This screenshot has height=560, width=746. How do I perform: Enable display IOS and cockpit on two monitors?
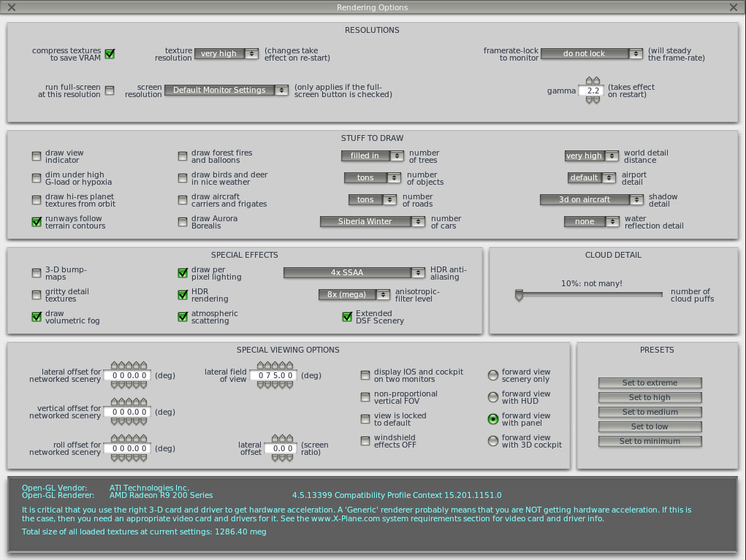point(365,375)
